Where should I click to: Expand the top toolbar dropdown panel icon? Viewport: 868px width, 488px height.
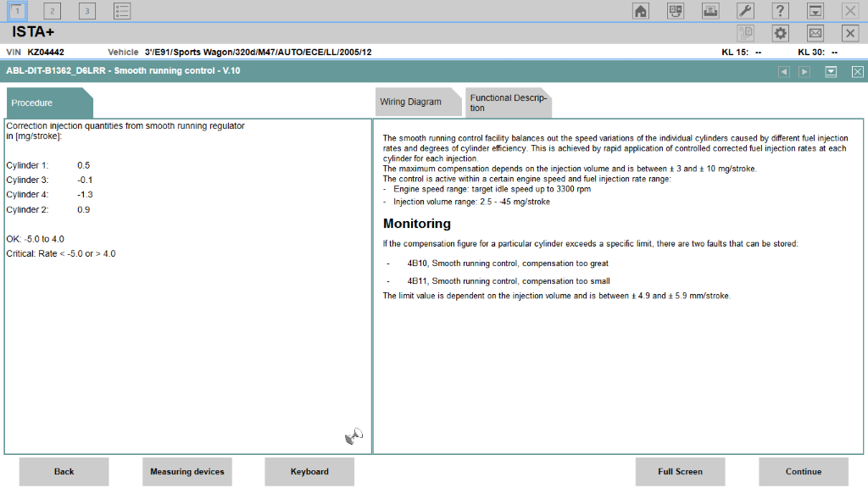click(x=815, y=11)
